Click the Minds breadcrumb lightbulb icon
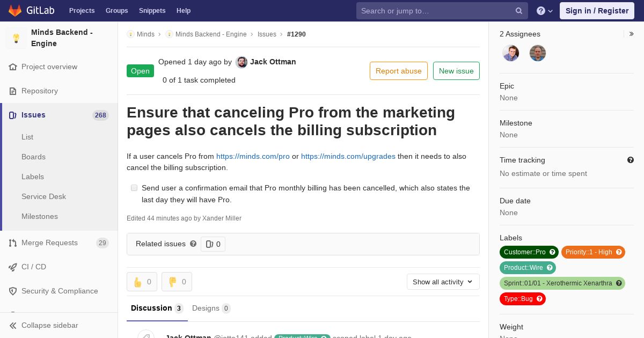Image resolution: width=644 pixels, height=338 pixels. [130, 34]
